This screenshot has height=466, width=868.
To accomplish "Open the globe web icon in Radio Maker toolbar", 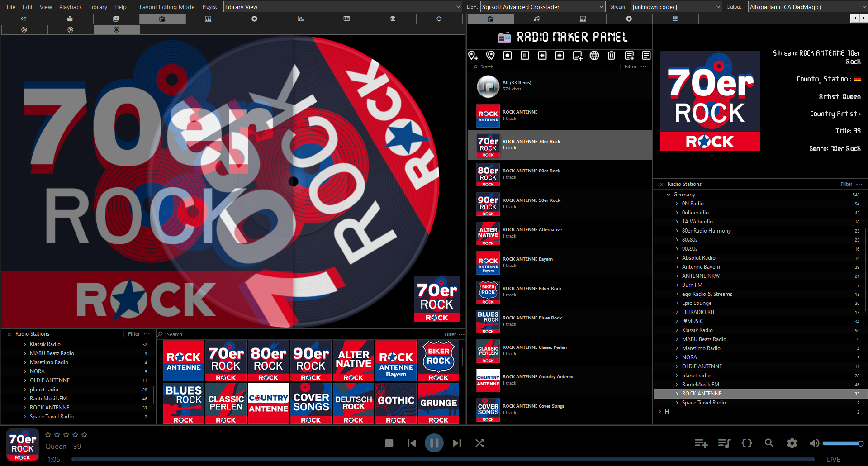I will tap(594, 55).
